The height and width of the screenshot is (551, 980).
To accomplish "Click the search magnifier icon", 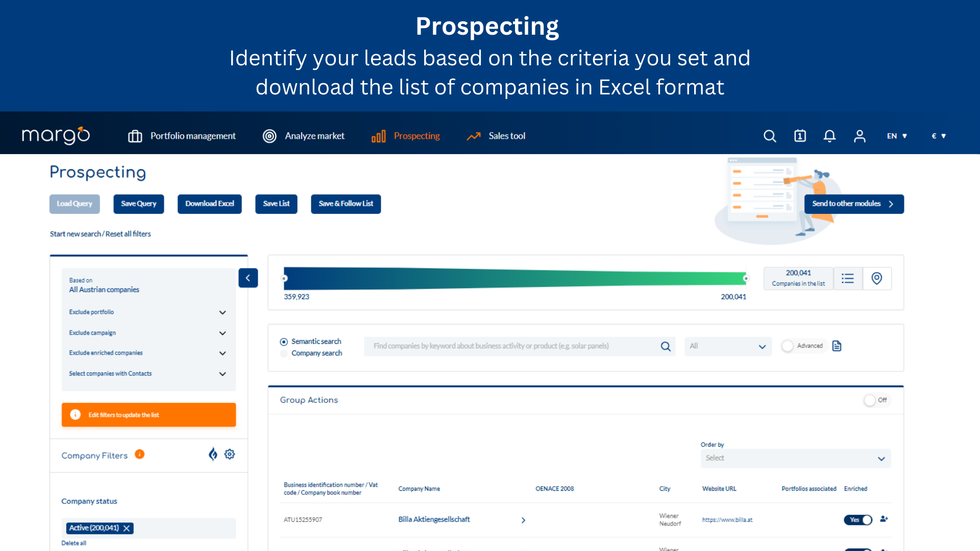I will (x=770, y=136).
